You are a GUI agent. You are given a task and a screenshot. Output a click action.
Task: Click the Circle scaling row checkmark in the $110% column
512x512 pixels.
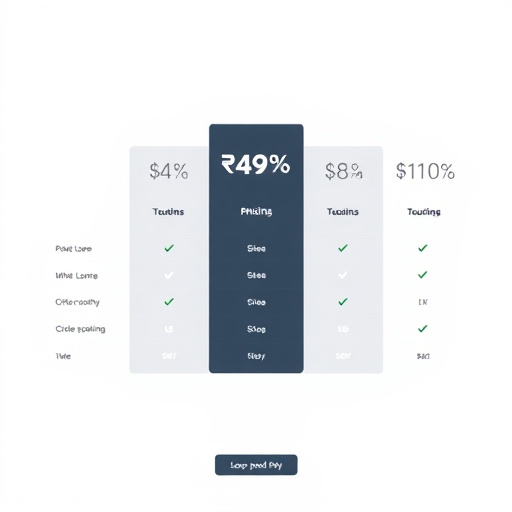tap(423, 329)
